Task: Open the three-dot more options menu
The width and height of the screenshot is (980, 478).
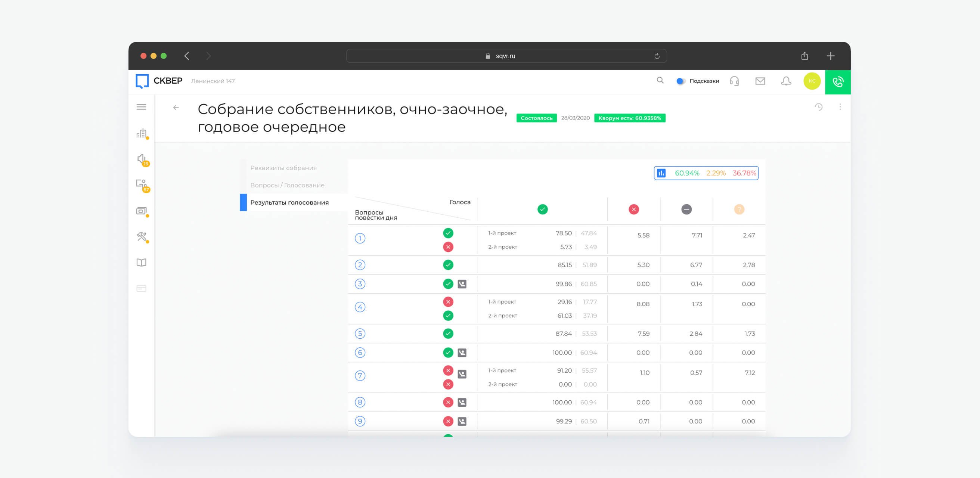Action: coord(840,107)
